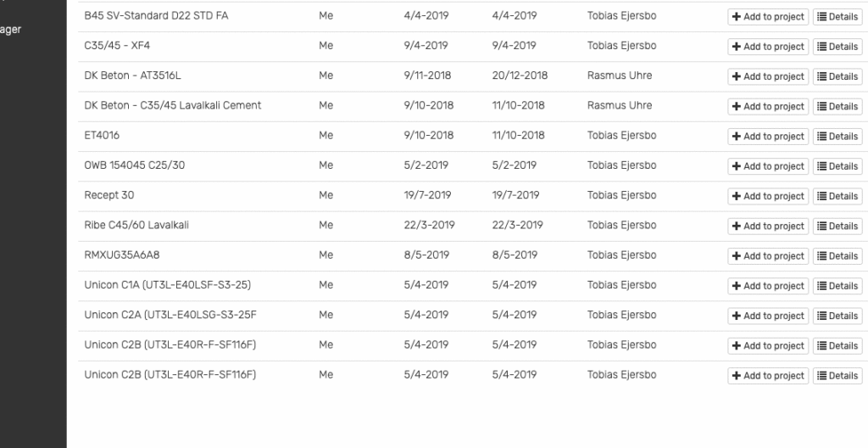The width and height of the screenshot is (868, 448).
Task: Select the RMXUG35A6A8 recipe row
Action: point(470,255)
